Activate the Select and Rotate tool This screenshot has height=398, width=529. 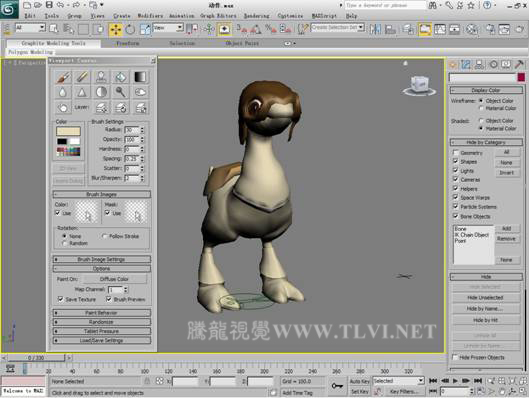pyautogui.click(x=130, y=29)
